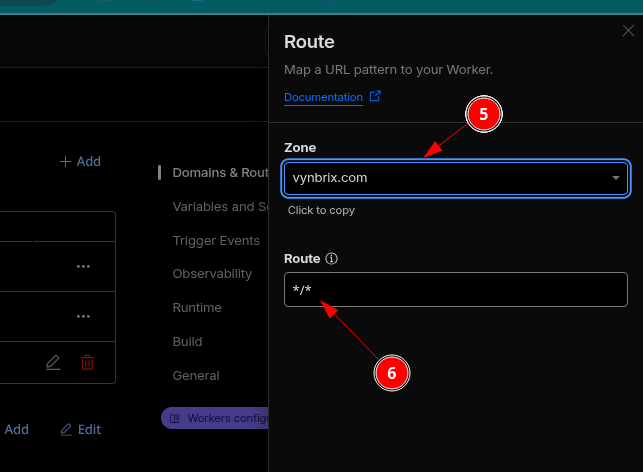The width and height of the screenshot is (643, 472).
Task: Select the General settings section
Action: point(195,375)
